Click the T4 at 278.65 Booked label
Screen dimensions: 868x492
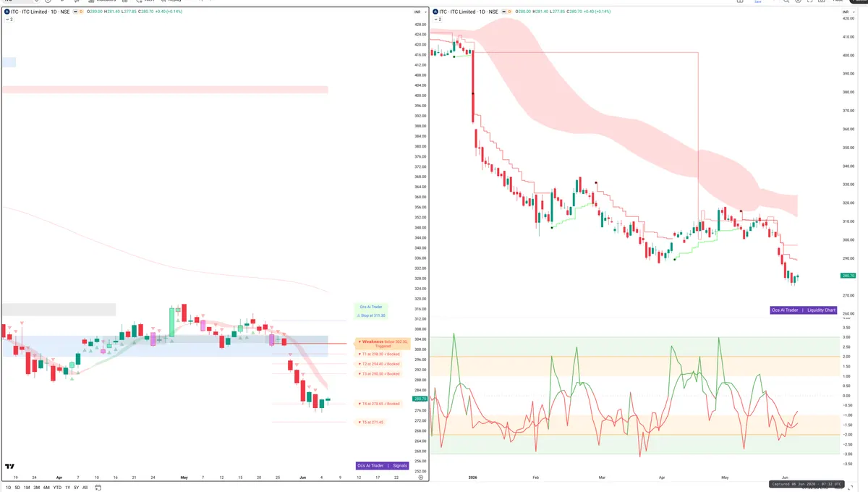379,403
